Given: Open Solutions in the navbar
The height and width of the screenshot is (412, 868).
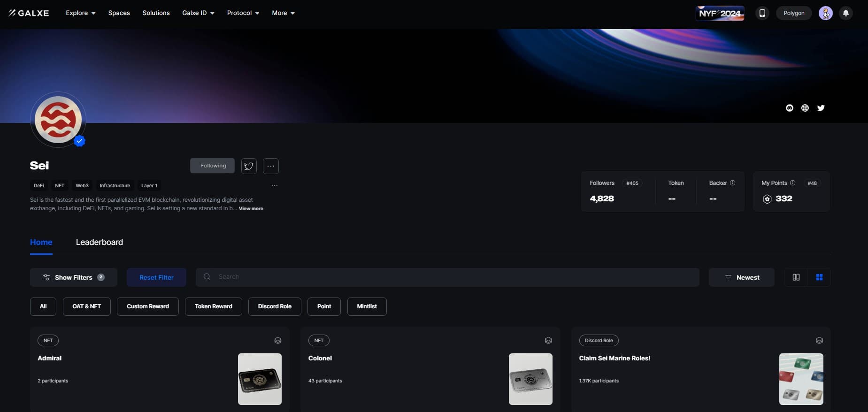Looking at the screenshot, I should tap(156, 13).
